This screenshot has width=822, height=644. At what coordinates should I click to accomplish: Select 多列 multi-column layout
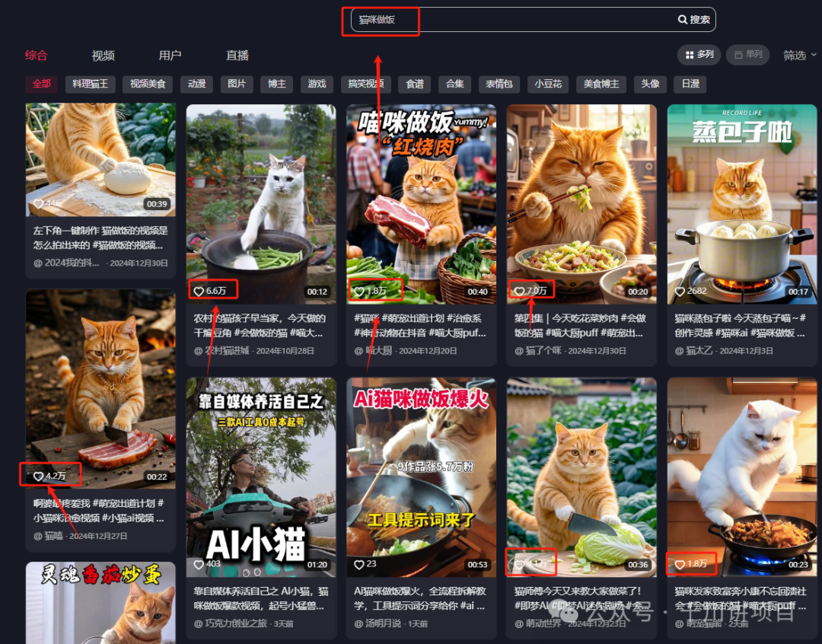point(699,55)
